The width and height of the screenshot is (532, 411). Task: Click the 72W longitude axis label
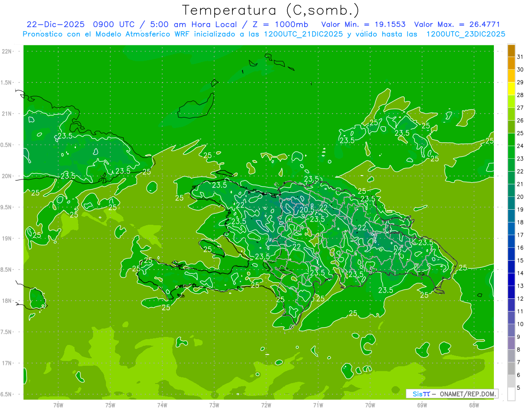266,405
